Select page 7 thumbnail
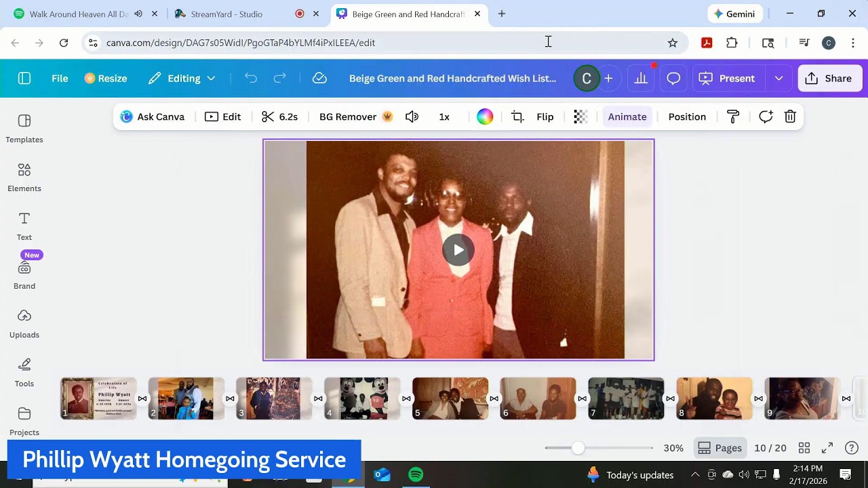 coord(626,399)
